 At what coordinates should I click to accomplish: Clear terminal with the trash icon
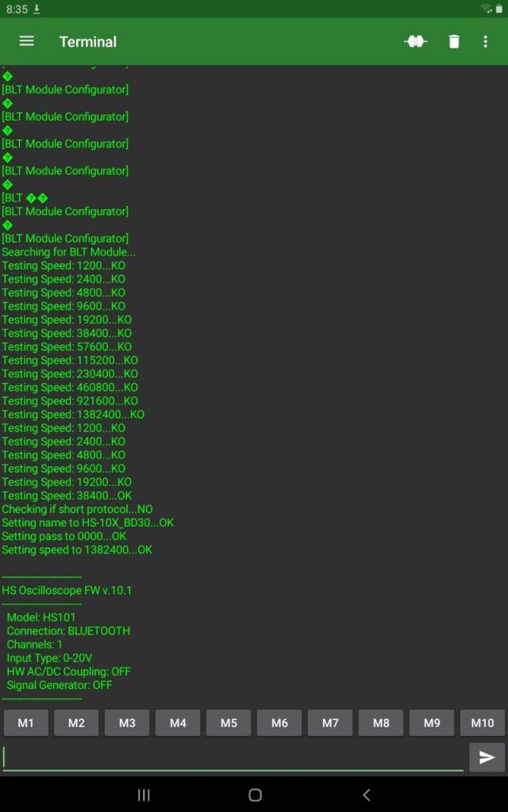[x=454, y=41]
